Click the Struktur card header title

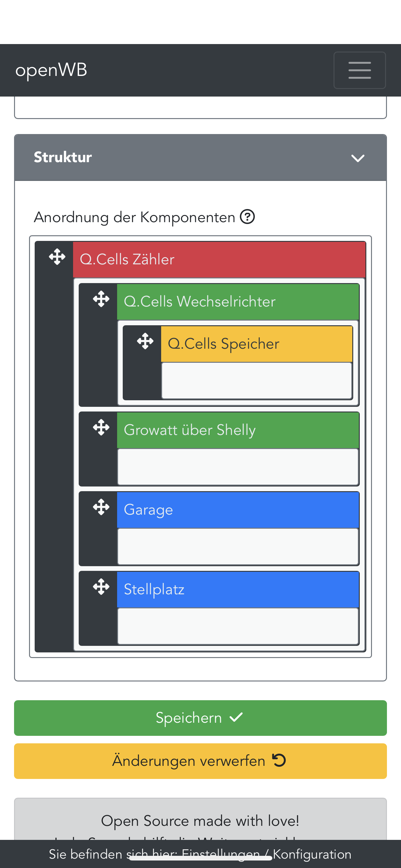[63, 157]
